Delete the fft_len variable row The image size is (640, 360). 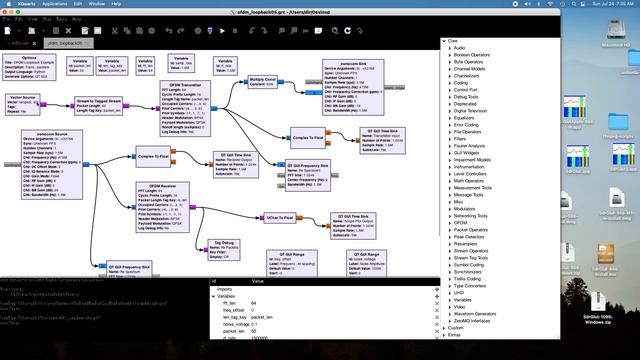437,303
